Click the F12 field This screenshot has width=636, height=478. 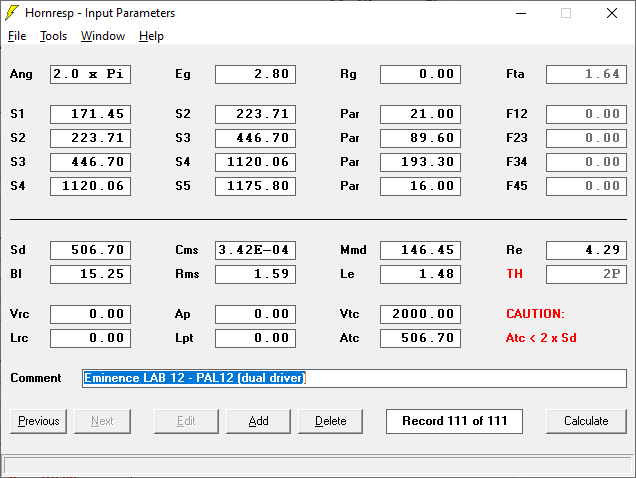point(586,114)
